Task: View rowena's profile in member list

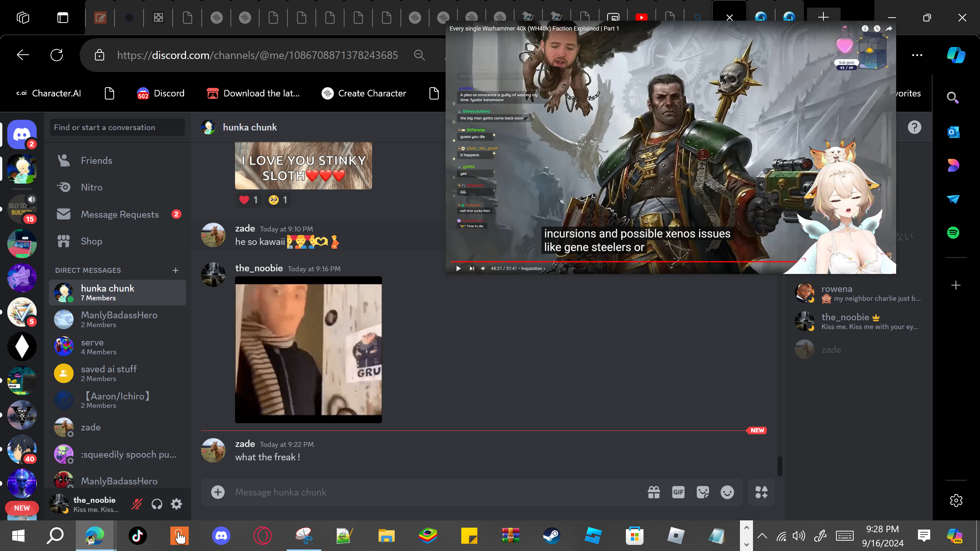Action: [x=858, y=293]
